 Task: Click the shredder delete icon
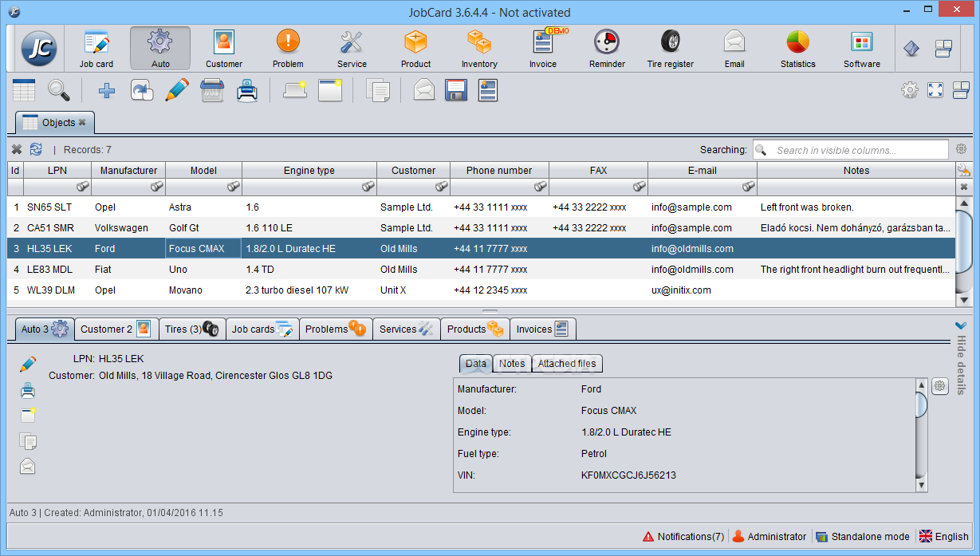(x=211, y=90)
